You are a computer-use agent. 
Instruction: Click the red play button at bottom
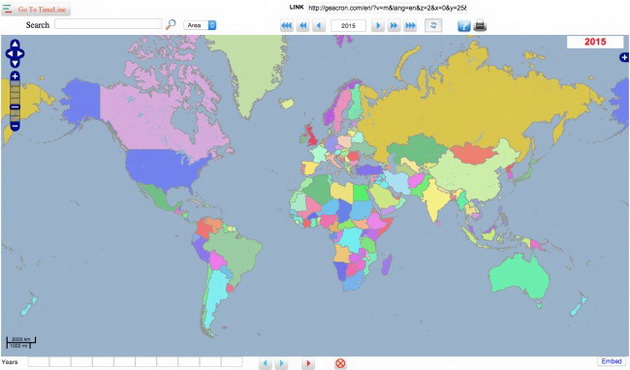click(x=308, y=364)
